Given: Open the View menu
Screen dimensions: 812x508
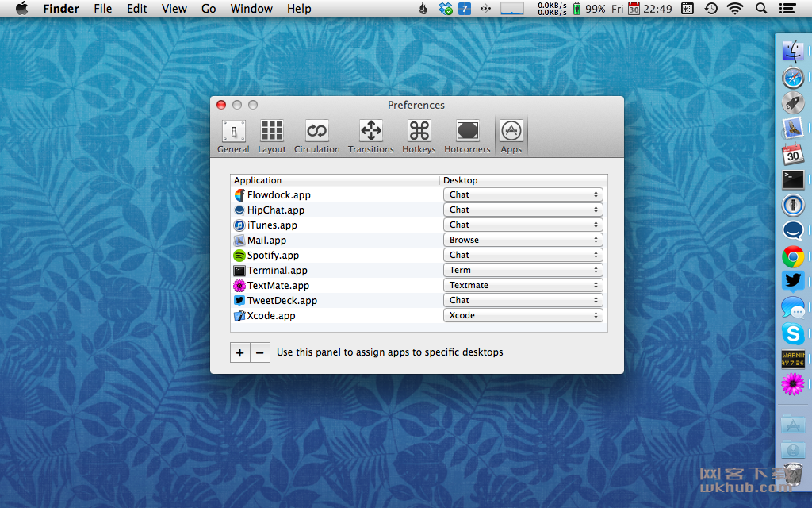Looking at the screenshot, I should pos(174,8).
